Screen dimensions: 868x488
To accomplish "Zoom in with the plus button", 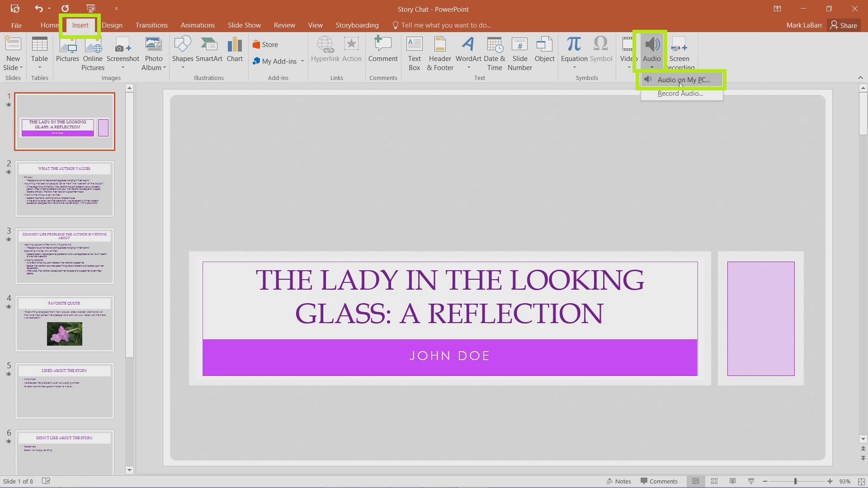I will [x=830, y=482].
